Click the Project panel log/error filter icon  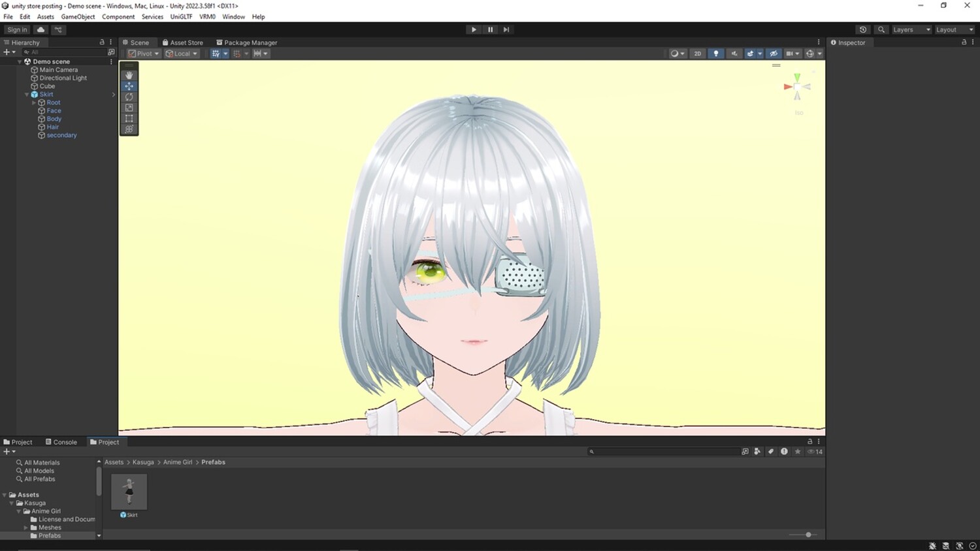point(784,451)
